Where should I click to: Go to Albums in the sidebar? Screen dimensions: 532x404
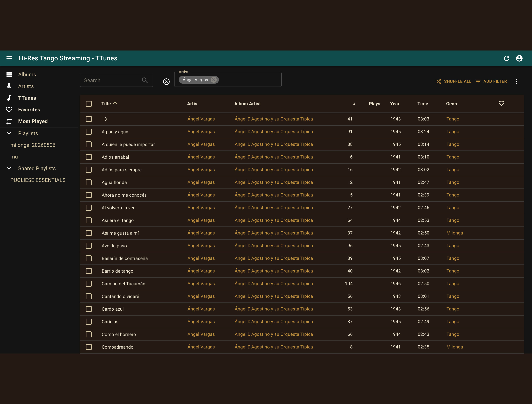(27, 75)
